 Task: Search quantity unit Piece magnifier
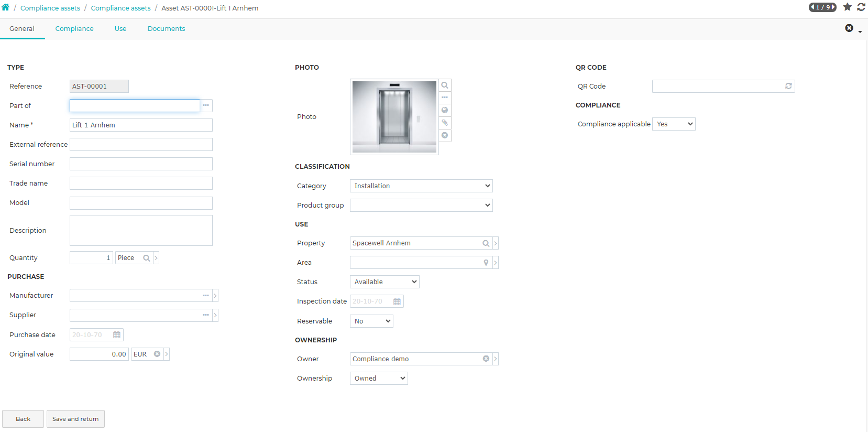tap(147, 258)
